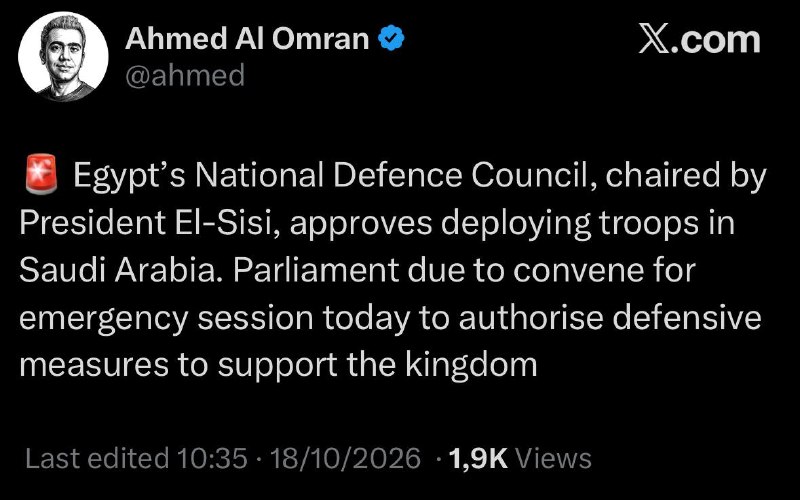Select the phrase "emergency session"
The height and width of the screenshot is (500, 800).
coord(166,318)
